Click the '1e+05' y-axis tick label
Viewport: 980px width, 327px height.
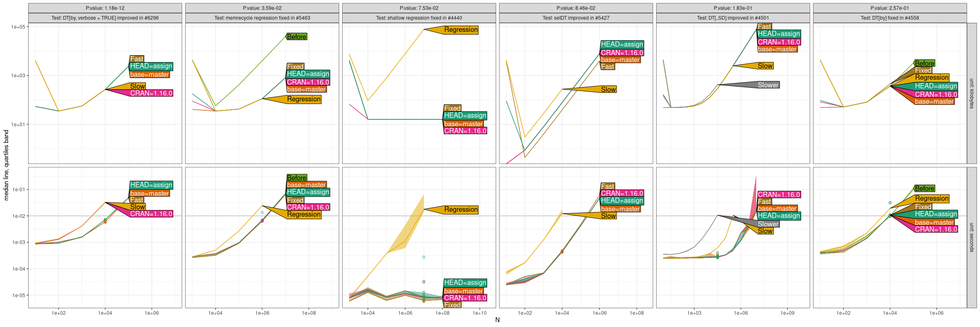[x=18, y=27]
